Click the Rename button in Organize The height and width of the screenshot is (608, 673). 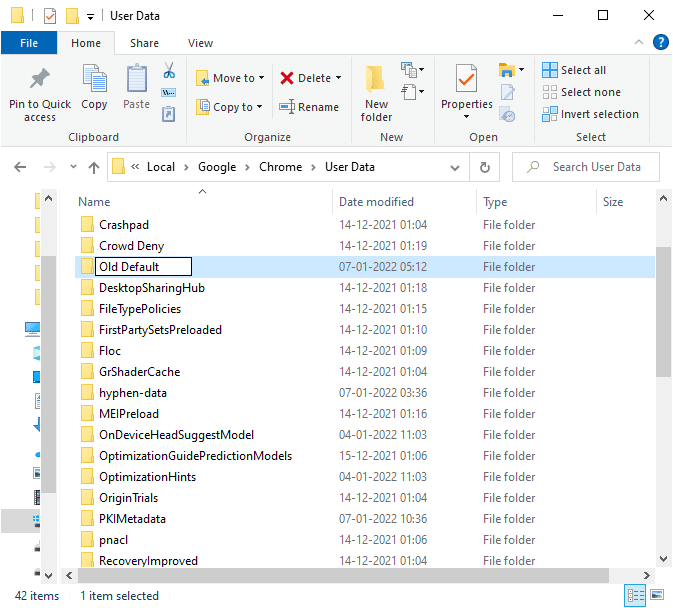tap(309, 107)
